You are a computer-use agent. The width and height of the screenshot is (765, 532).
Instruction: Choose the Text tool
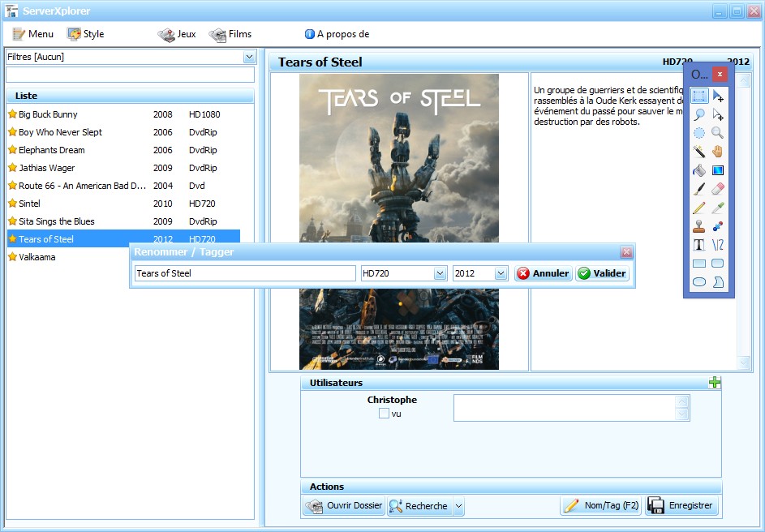(699, 245)
